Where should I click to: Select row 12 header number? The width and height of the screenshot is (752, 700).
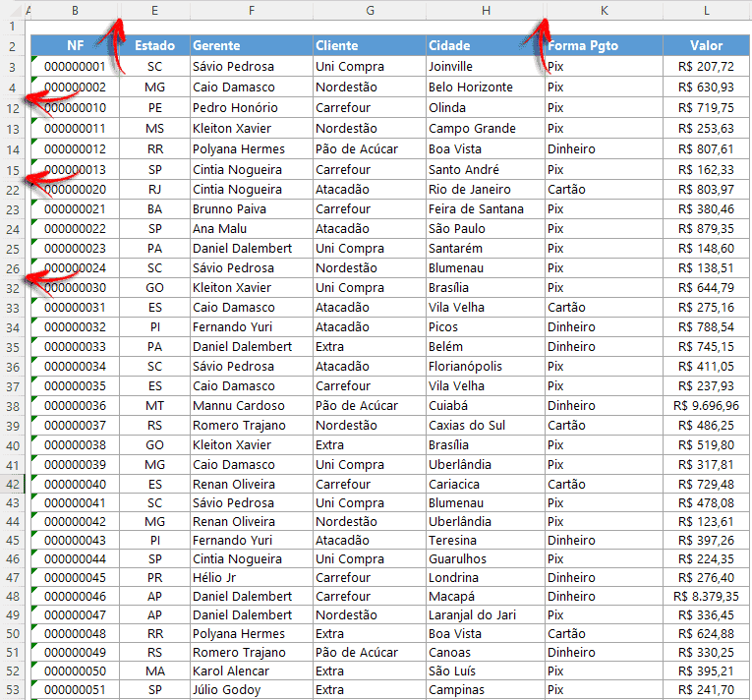(13, 108)
